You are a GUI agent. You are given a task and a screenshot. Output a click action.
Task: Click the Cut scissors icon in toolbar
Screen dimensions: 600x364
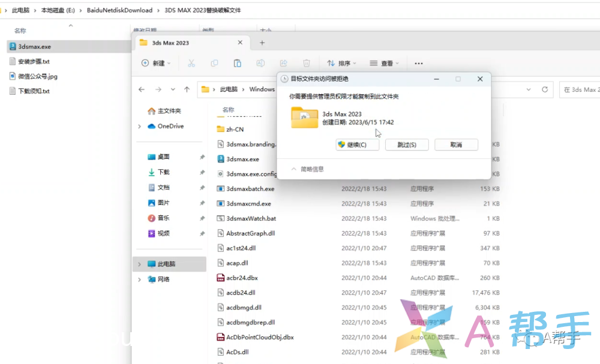click(x=191, y=63)
